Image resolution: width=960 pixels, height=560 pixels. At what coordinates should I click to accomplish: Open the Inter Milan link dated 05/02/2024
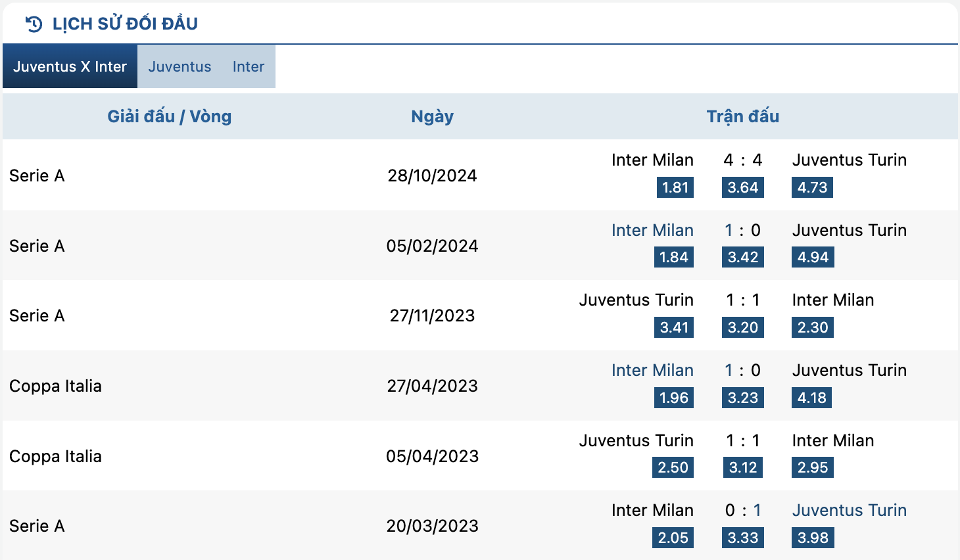[x=652, y=230]
